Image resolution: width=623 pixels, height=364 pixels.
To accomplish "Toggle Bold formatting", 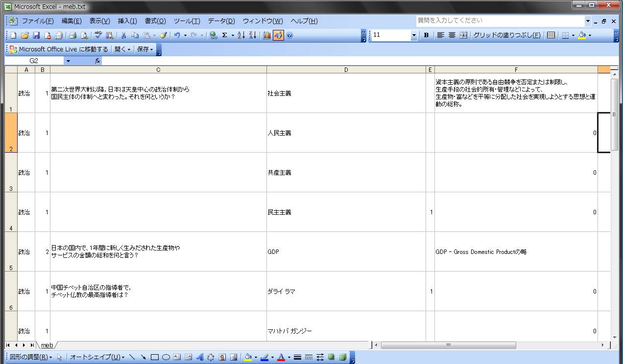I will (426, 35).
